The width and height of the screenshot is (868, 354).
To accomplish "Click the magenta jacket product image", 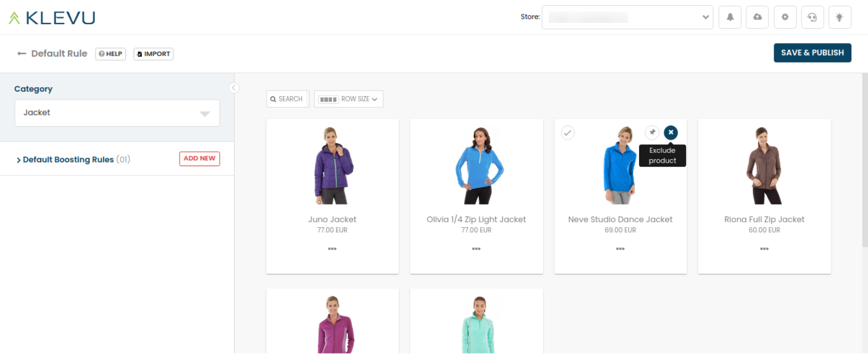I will pos(335,324).
